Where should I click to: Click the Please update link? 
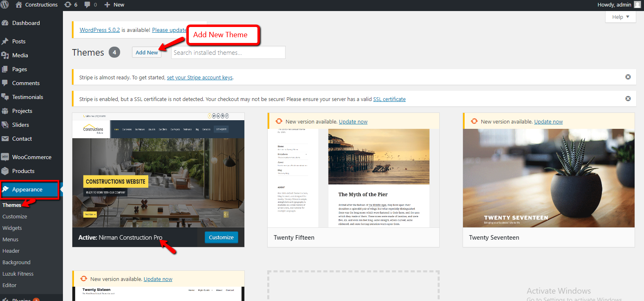pos(170,30)
